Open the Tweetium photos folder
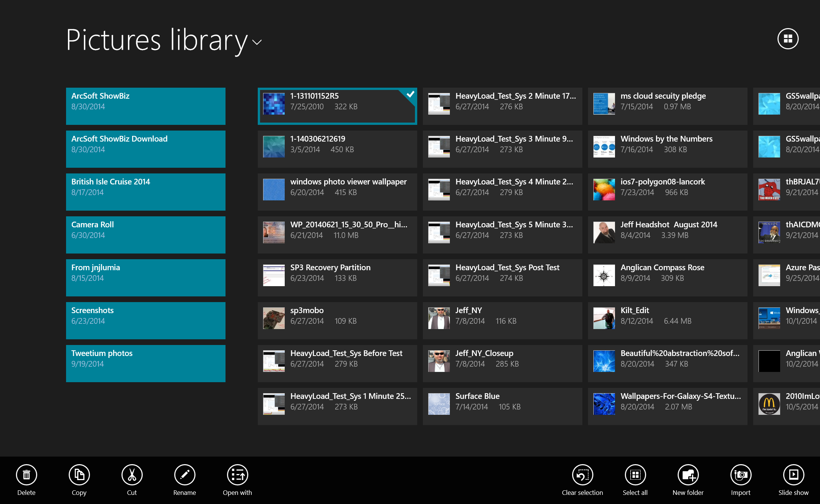The width and height of the screenshot is (820, 504). point(146,364)
